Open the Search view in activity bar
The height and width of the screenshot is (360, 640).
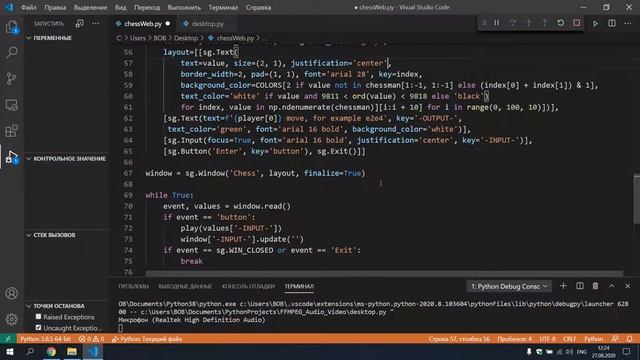(11, 52)
